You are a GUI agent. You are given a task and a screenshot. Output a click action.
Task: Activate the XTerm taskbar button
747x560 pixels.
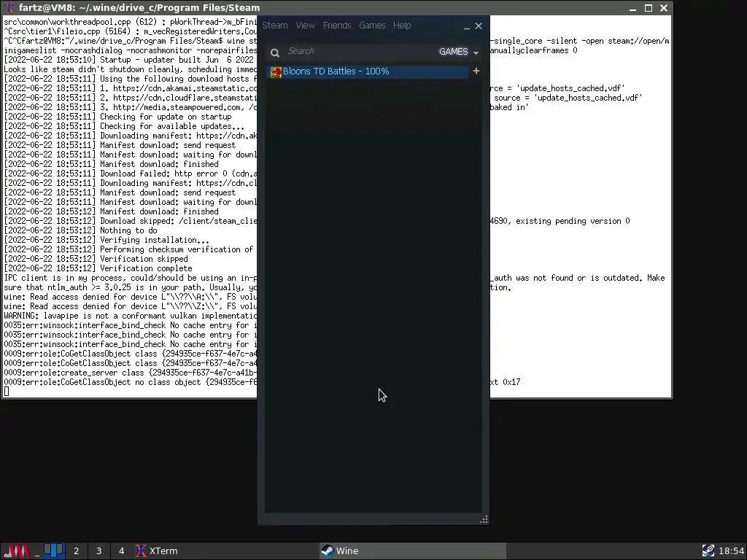226,551
